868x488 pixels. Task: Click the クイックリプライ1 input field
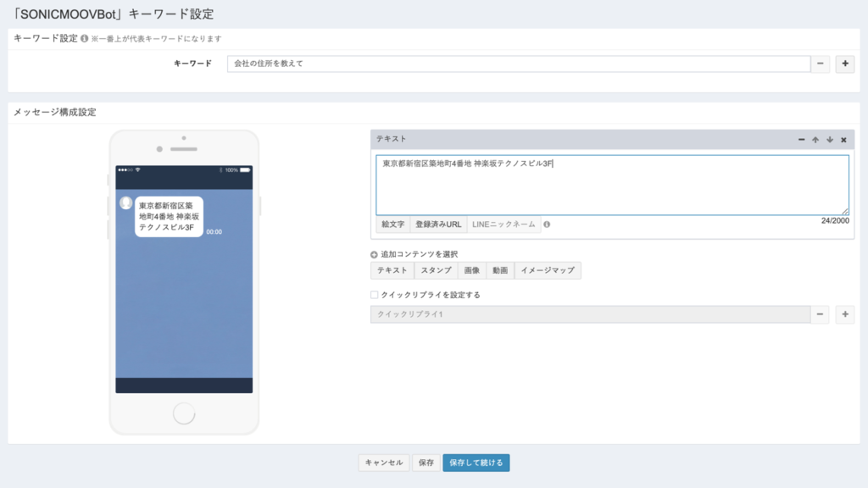591,314
